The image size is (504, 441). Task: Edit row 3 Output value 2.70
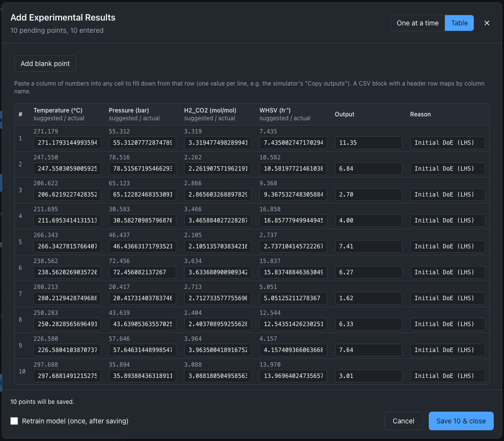tap(368, 195)
